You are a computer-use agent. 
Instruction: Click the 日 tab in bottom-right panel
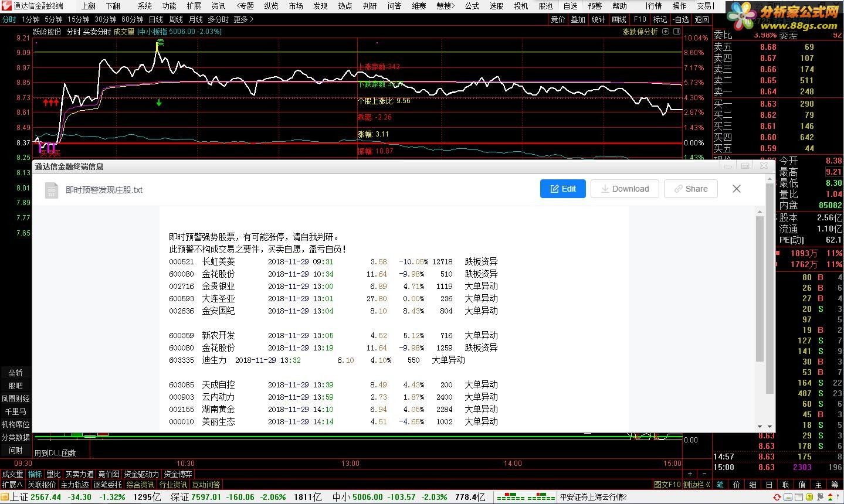(x=769, y=485)
